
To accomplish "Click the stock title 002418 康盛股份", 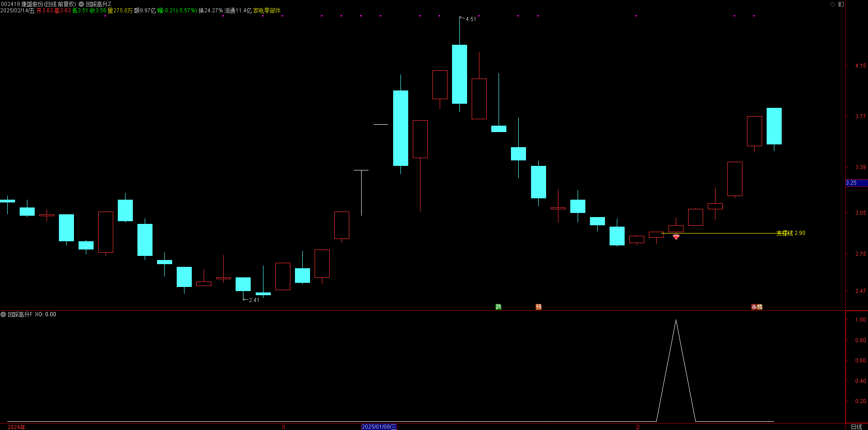I will pyautogui.click(x=23, y=4).
